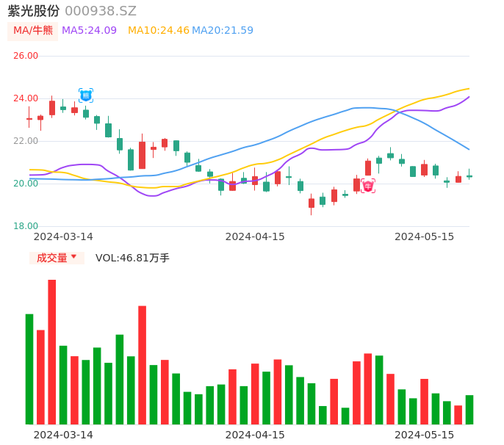Click the 18.00 price axis label

[26, 226]
